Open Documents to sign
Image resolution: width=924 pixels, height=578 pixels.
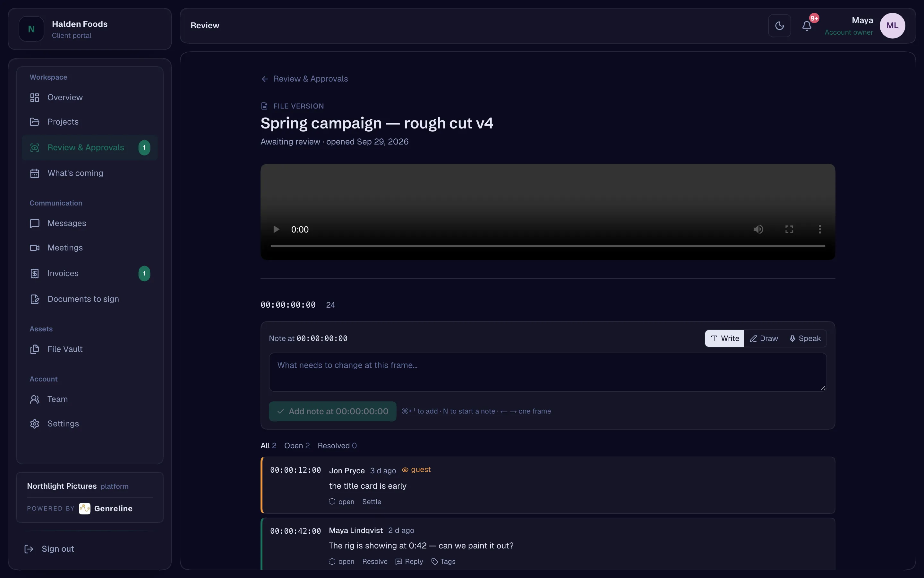click(x=90, y=299)
